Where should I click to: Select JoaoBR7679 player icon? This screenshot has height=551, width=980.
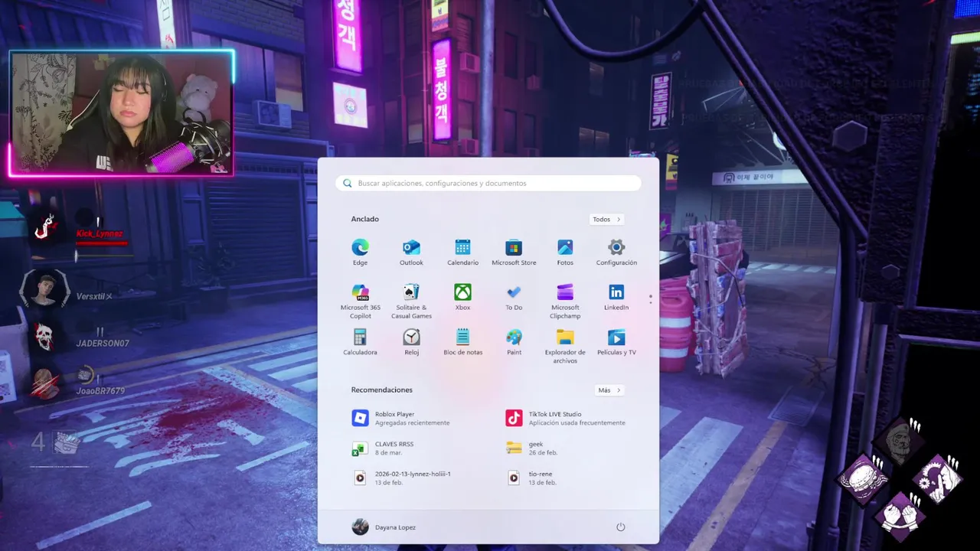pyautogui.click(x=44, y=383)
